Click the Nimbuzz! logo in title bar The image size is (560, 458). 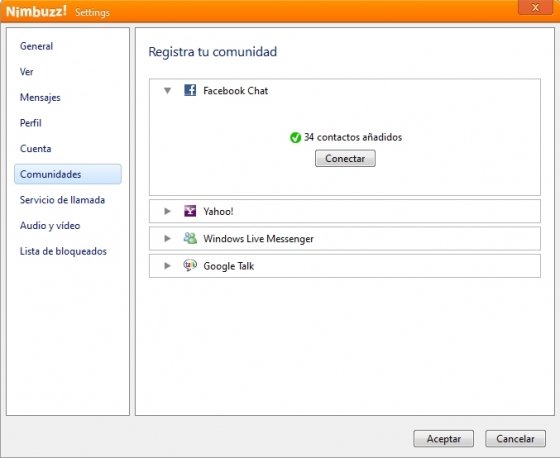click(36, 11)
